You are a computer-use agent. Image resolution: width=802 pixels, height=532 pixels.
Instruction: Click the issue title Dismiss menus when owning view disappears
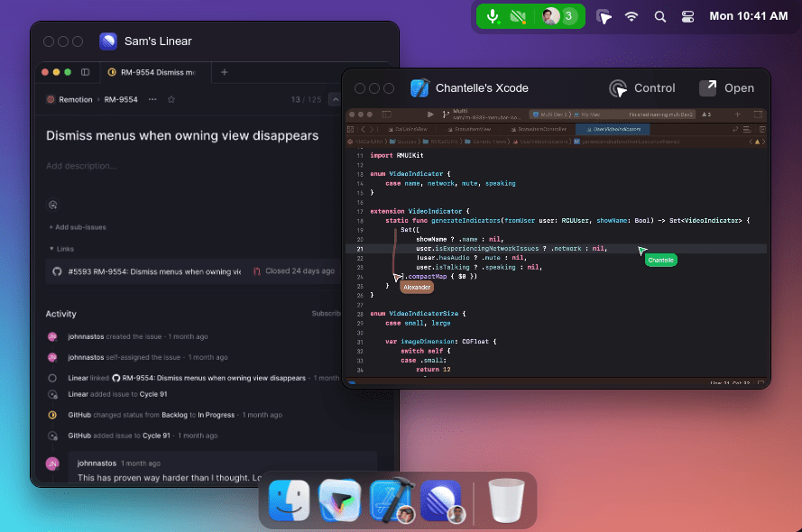pyautogui.click(x=182, y=135)
